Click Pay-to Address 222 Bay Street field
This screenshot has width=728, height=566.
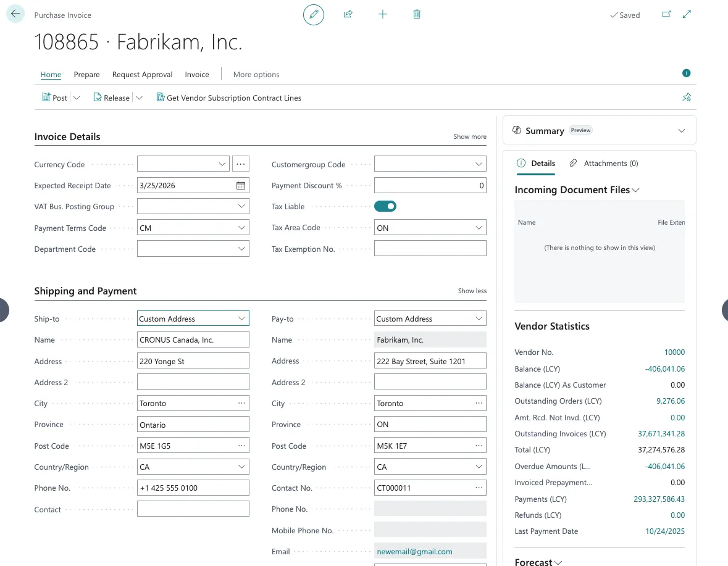(x=430, y=361)
